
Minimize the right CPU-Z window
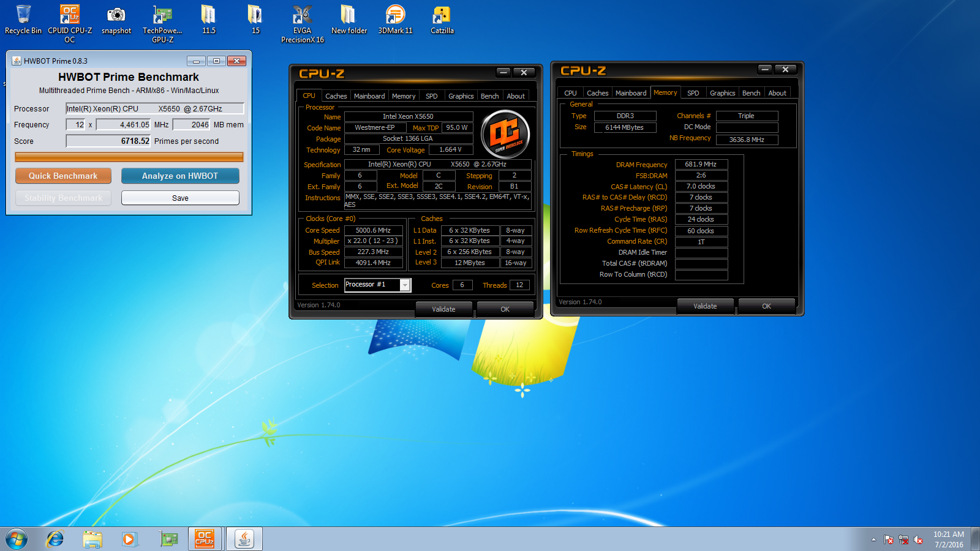coord(765,69)
